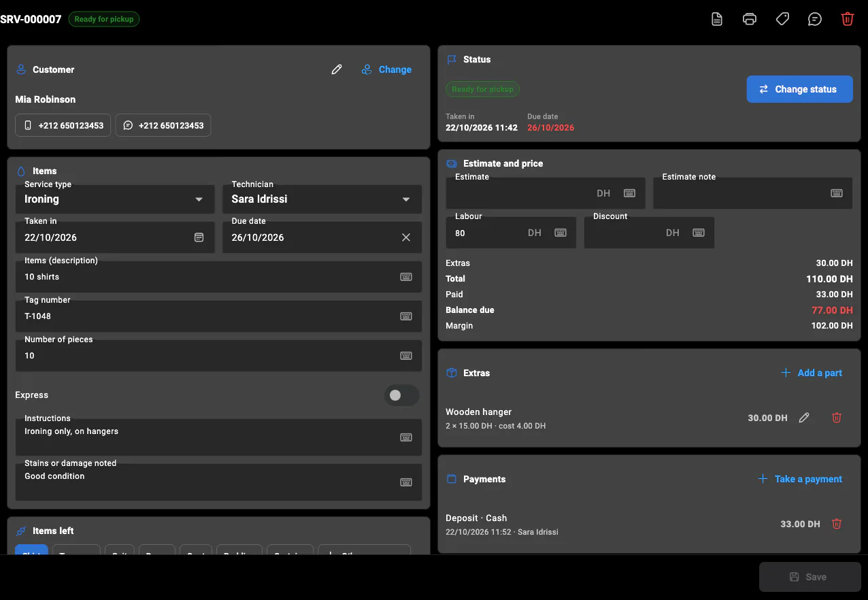This screenshot has width=868, height=600.
Task: Click the keyboard icon in the Estimate field
Action: click(630, 193)
